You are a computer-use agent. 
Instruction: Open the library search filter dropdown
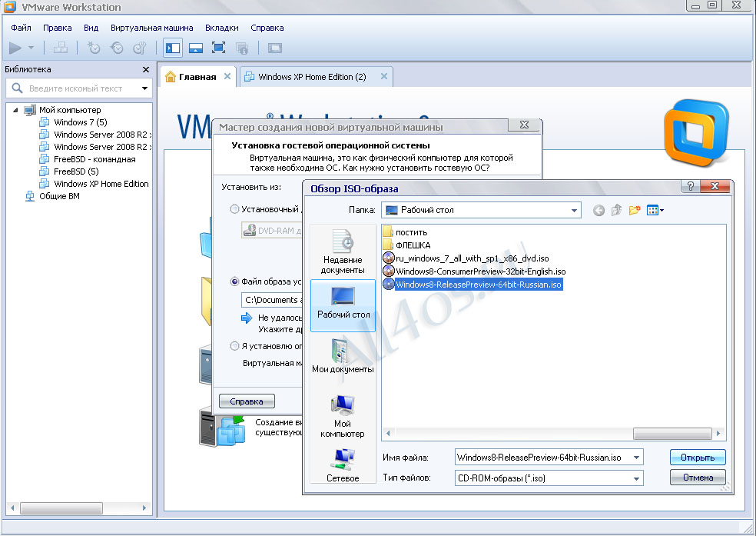tap(144, 88)
